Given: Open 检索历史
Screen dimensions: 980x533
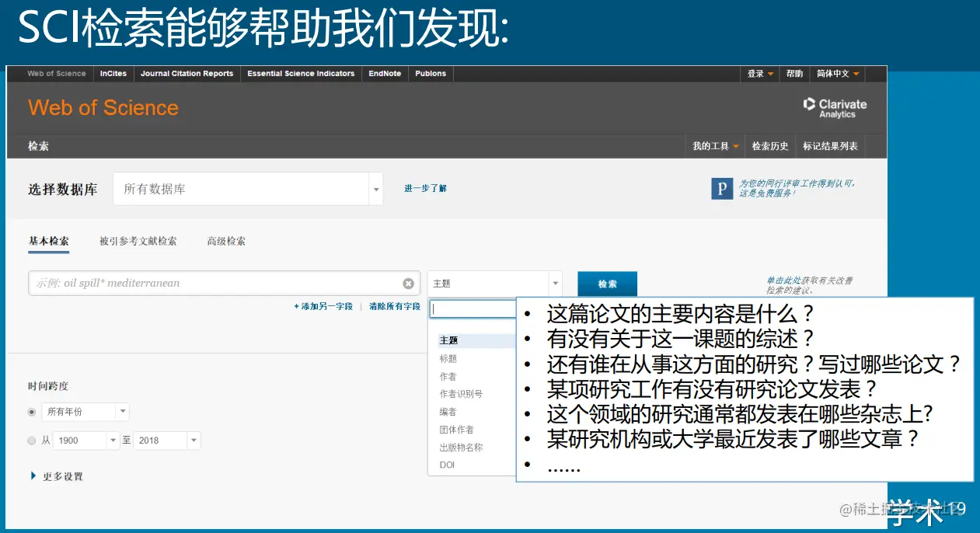Looking at the screenshot, I should (x=770, y=146).
